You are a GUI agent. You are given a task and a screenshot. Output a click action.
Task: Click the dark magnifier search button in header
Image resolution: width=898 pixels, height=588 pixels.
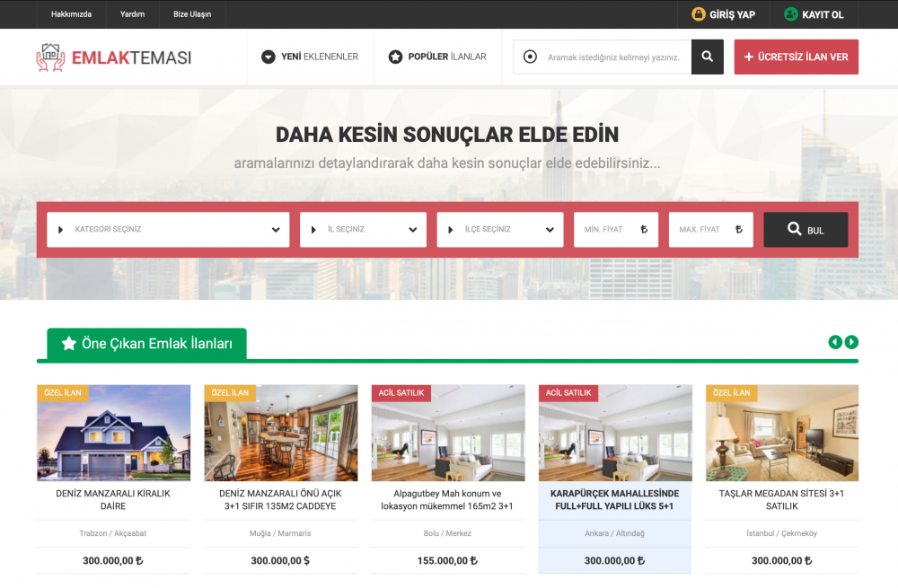click(708, 57)
